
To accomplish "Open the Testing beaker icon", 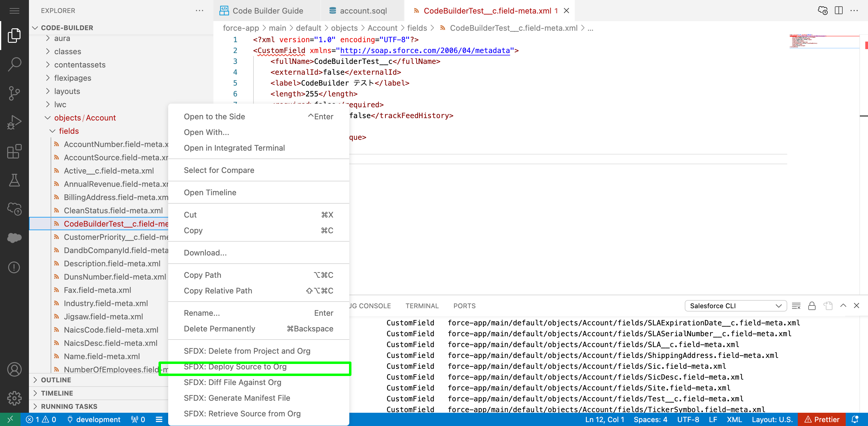I will 14,180.
